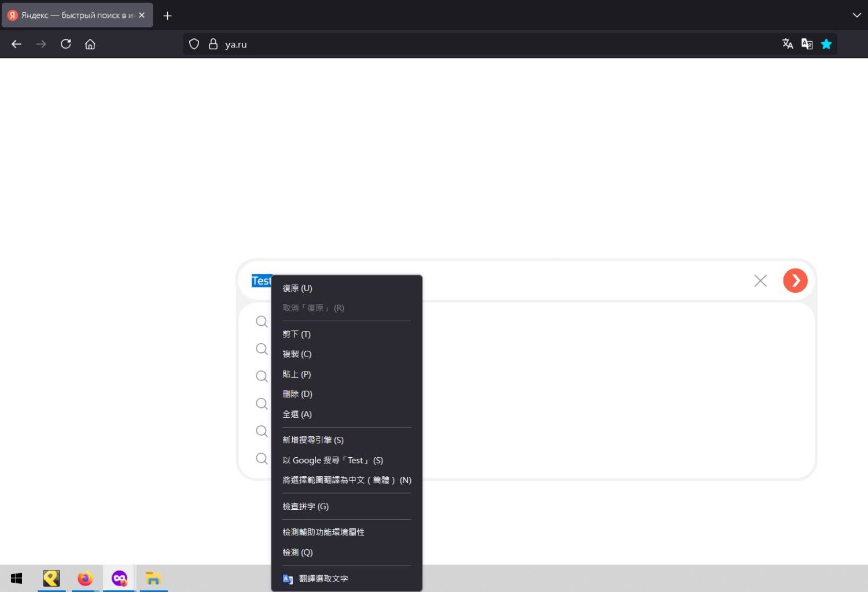The height and width of the screenshot is (592, 868).
Task: Select 檢測 (Q) menu entry
Action: pos(347,553)
